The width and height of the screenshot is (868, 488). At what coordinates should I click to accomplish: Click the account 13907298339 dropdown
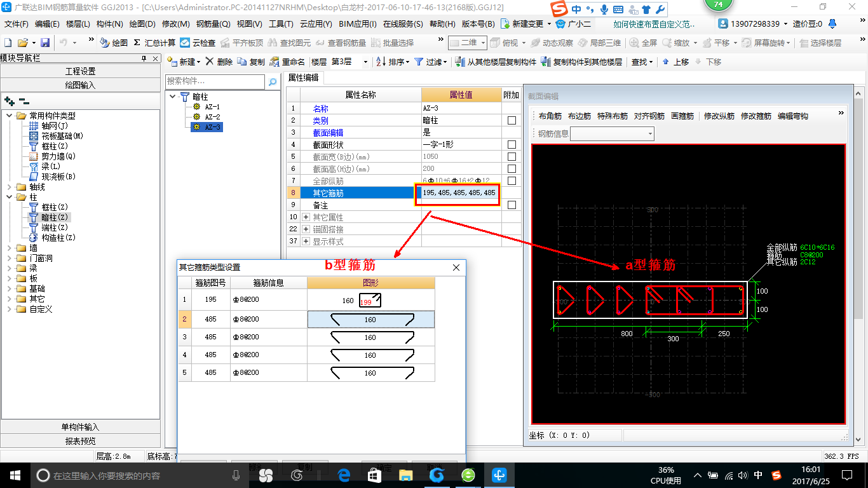755,24
